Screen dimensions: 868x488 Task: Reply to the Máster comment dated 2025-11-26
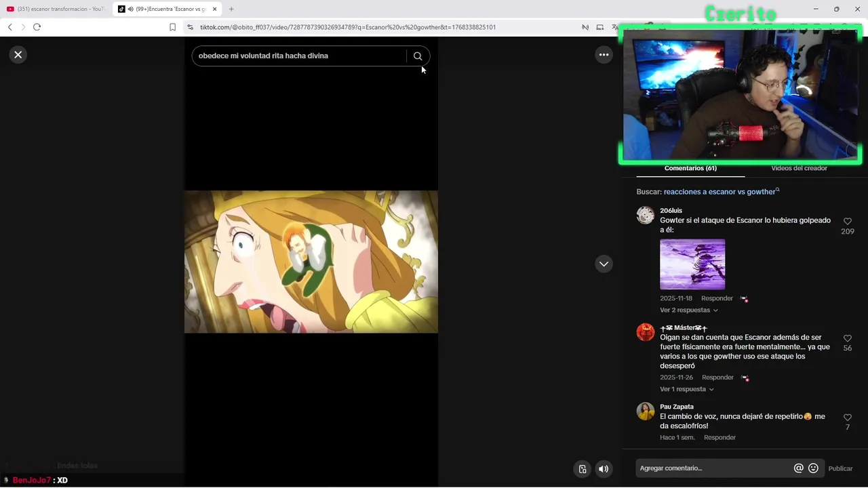click(717, 378)
